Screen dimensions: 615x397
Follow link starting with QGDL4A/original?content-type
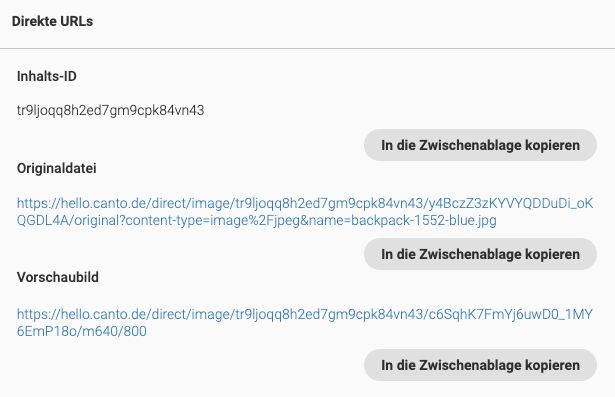pyautogui.click(x=257, y=220)
